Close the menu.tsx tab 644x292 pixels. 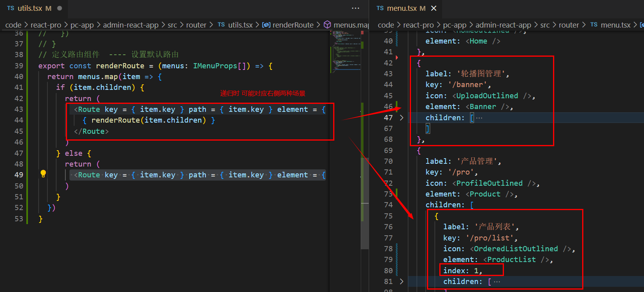(x=434, y=8)
